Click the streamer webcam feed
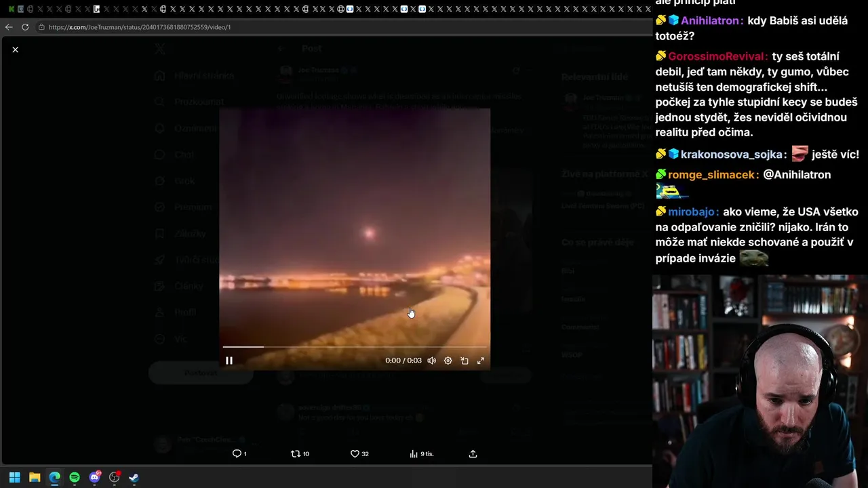868x488 pixels. 760,381
